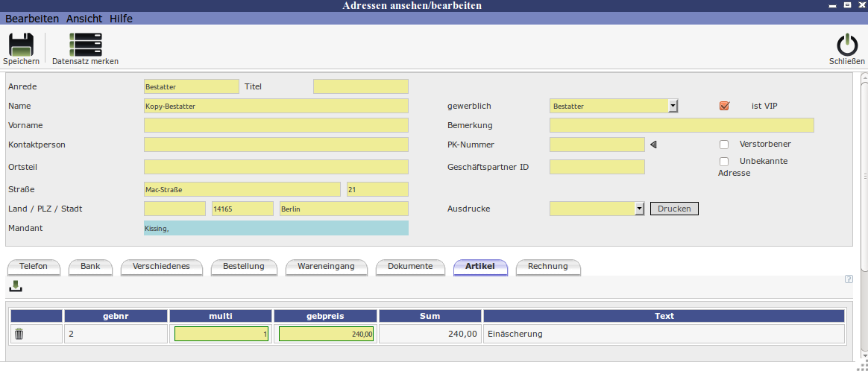Image resolution: width=868 pixels, height=371 pixels.
Task: Click the help icon right of tabs
Action: click(x=849, y=279)
